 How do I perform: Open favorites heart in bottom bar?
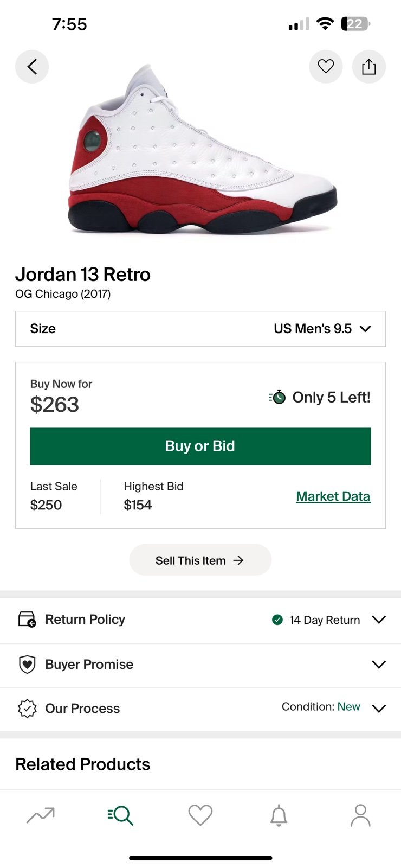[200, 815]
